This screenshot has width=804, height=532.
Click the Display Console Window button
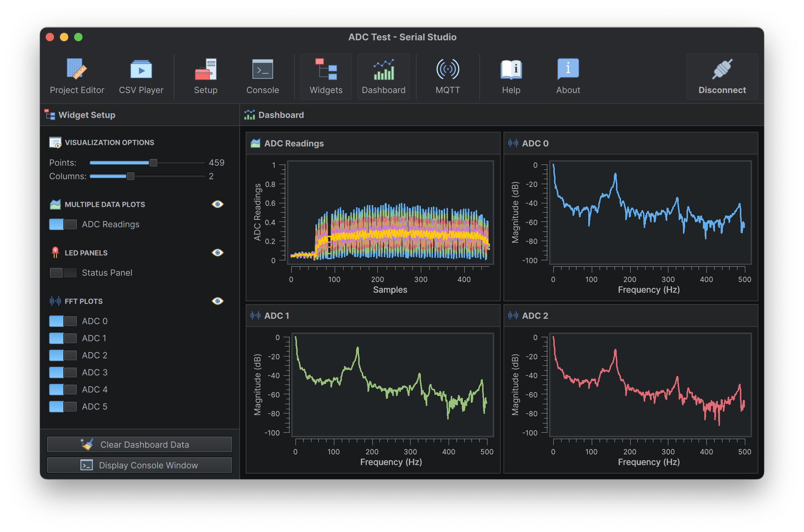click(134, 465)
